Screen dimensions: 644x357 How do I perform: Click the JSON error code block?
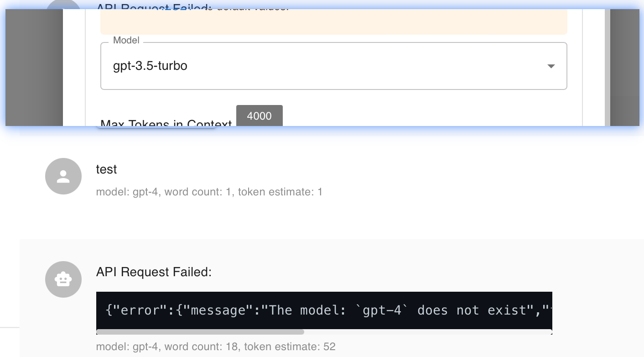[x=324, y=310]
